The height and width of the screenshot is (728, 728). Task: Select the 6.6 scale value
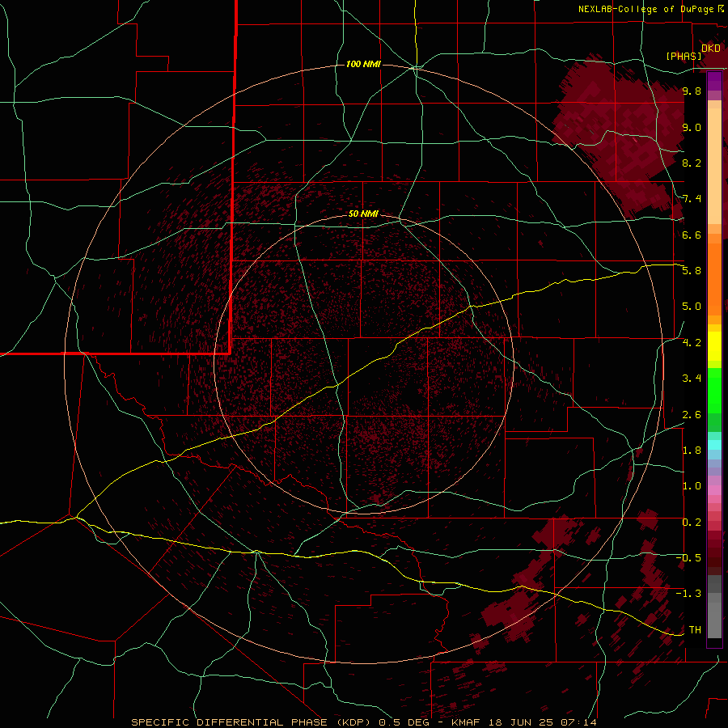pos(692,235)
